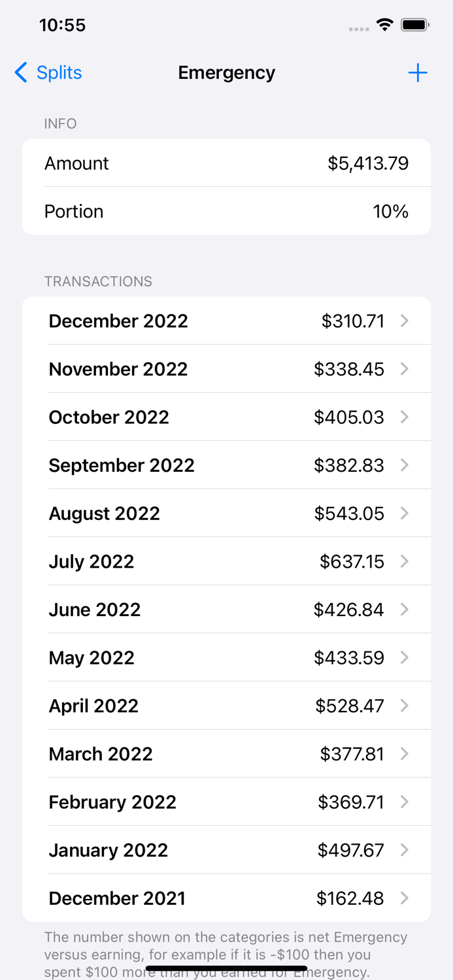Tap the plus icon to add transaction
453x980 pixels.
point(418,73)
